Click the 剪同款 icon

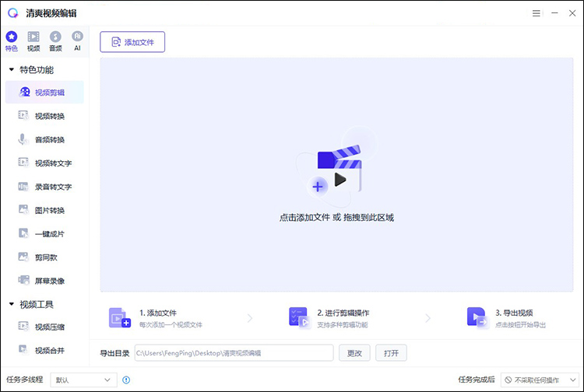click(x=23, y=257)
